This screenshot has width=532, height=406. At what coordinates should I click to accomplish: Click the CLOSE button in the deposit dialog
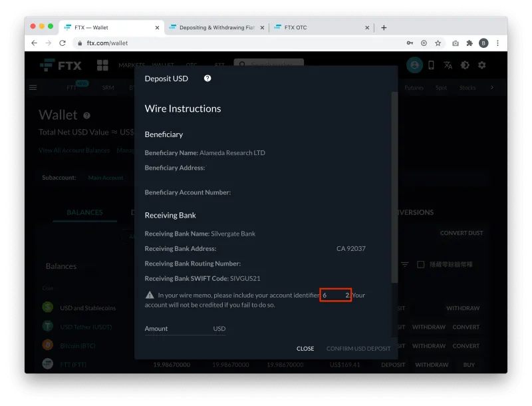click(x=305, y=349)
